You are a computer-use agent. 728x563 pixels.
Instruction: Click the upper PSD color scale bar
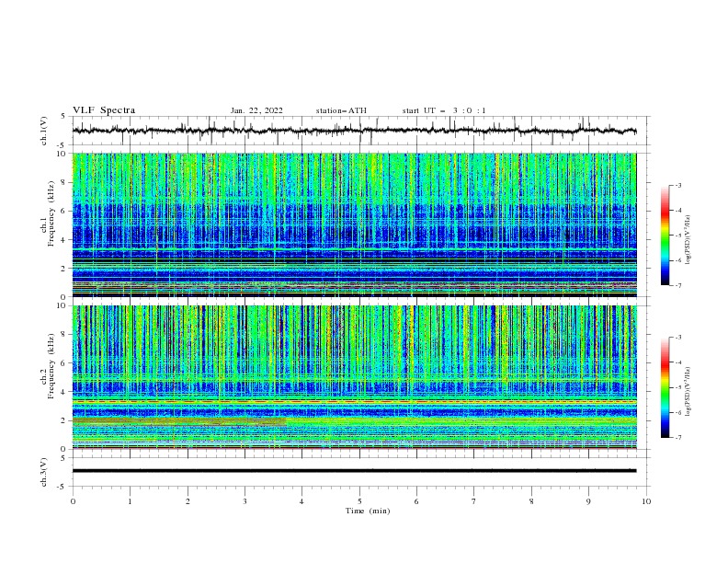point(665,236)
